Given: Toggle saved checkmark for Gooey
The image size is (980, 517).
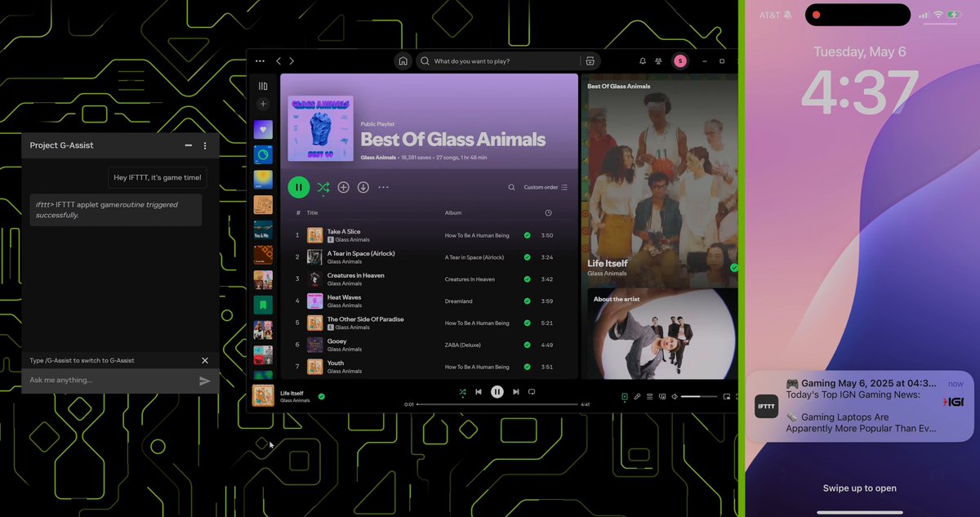Looking at the screenshot, I should pyautogui.click(x=528, y=345).
